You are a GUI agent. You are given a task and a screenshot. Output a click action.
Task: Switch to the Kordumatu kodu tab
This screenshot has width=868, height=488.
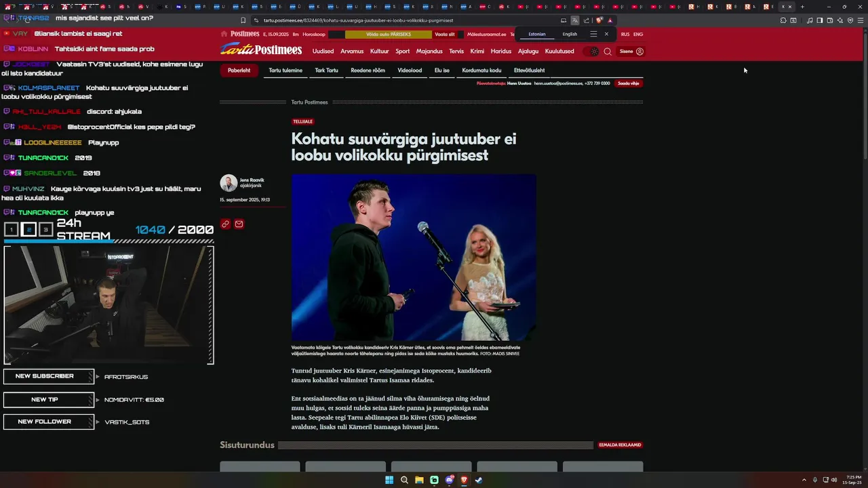click(x=481, y=70)
